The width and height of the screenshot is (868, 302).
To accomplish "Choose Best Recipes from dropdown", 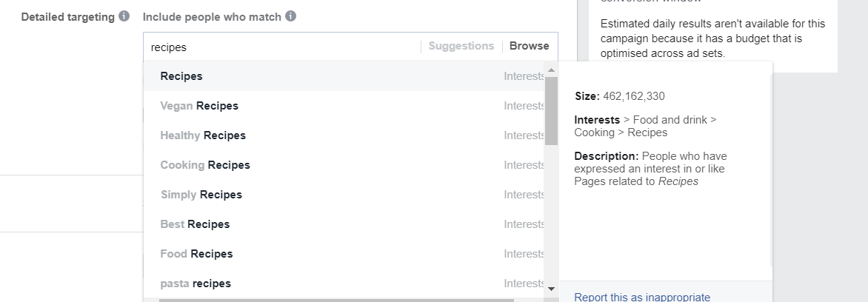I will [x=344, y=224].
